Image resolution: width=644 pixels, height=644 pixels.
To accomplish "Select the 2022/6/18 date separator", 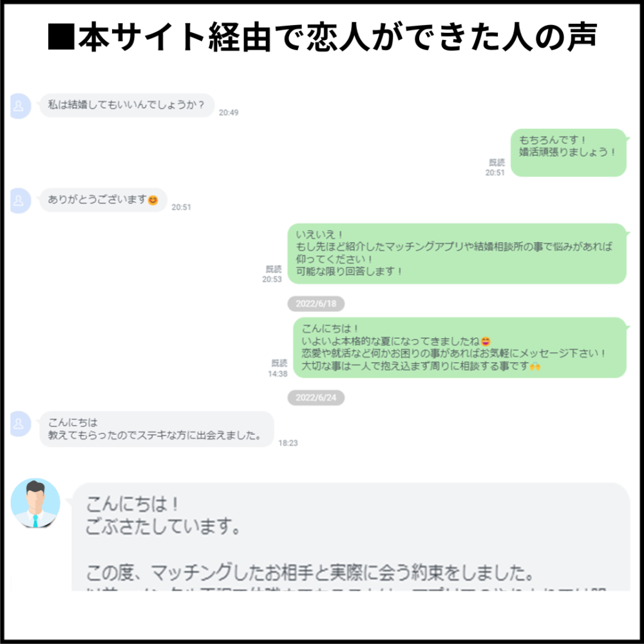I will pos(316,303).
